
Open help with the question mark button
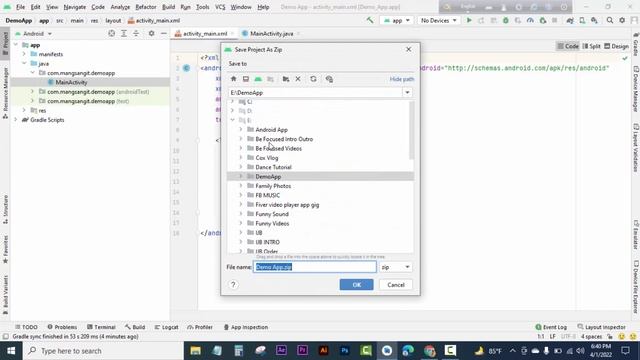click(233, 284)
